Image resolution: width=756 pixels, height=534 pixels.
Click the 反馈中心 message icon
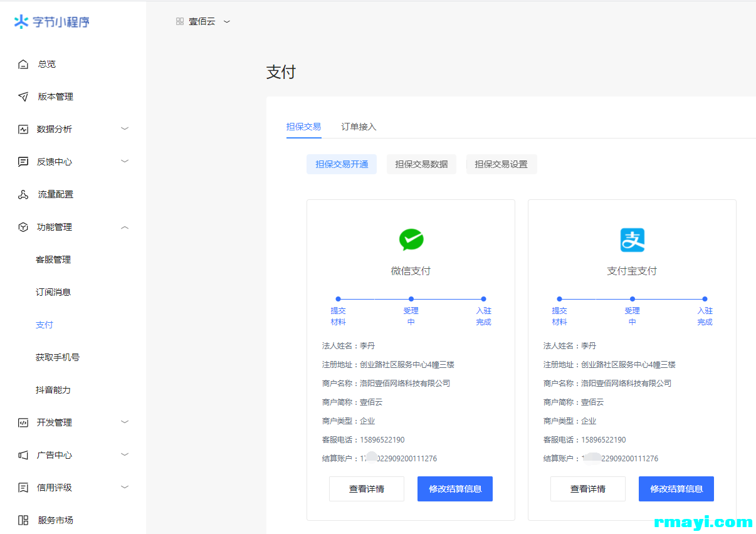23,162
